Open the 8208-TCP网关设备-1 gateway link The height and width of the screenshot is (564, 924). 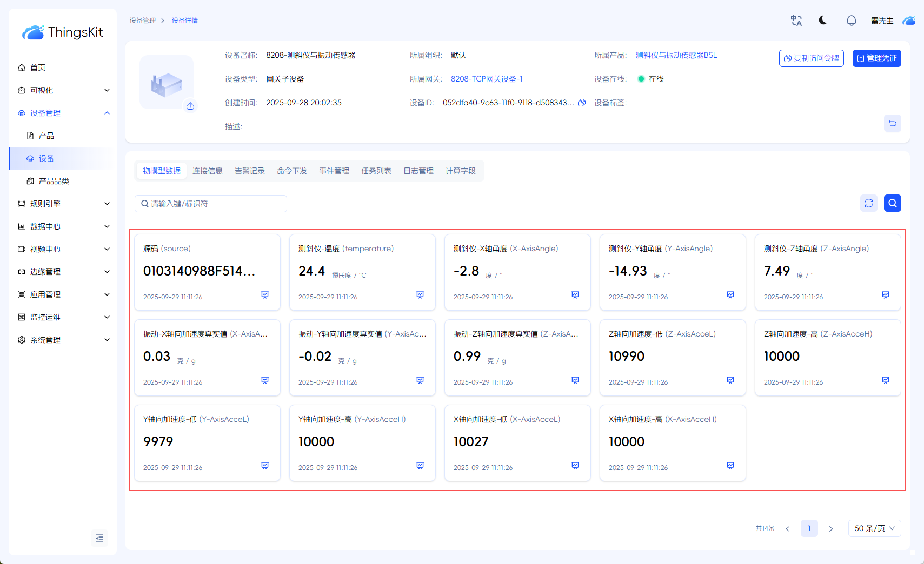[x=487, y=79]
